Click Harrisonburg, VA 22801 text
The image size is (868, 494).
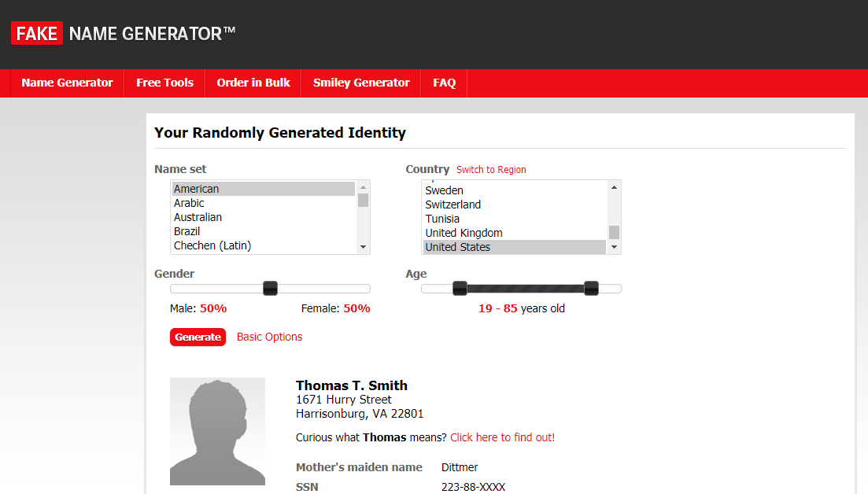coord(360,414)
